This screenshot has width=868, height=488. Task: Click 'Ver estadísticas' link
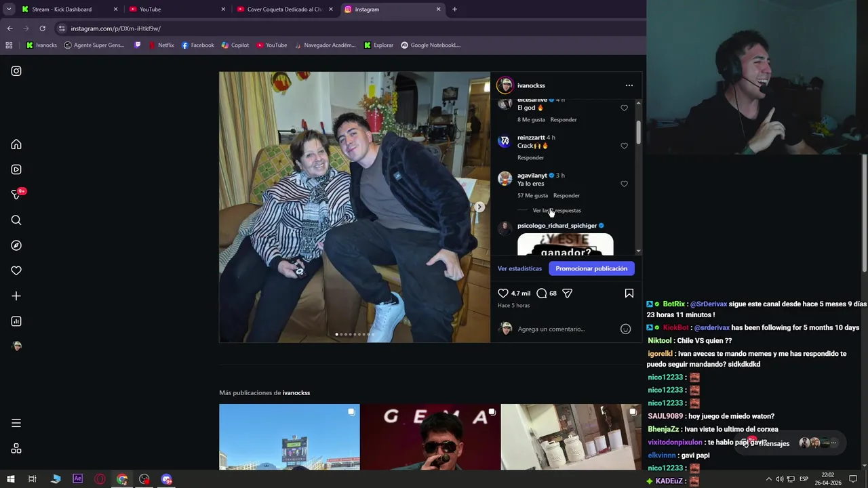519,269
